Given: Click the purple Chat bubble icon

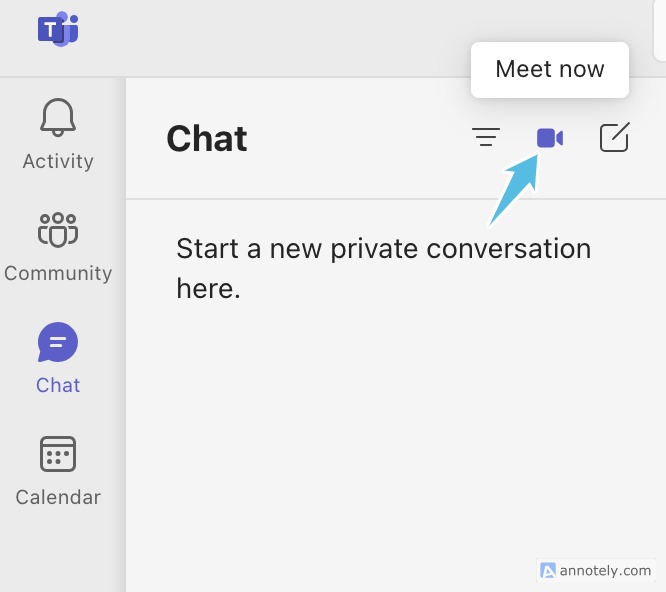Looking at the screenshot, I should click(x=58, y=342).
